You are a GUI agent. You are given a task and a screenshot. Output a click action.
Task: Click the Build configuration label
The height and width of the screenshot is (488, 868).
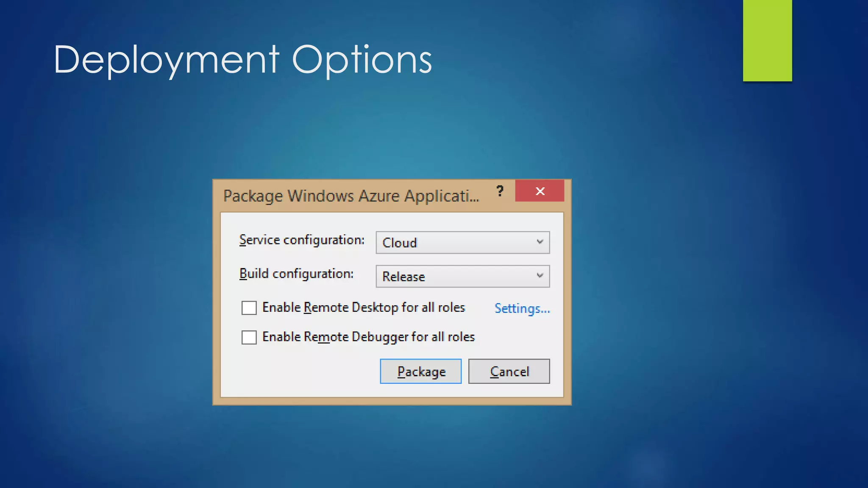tap(296, 274)
